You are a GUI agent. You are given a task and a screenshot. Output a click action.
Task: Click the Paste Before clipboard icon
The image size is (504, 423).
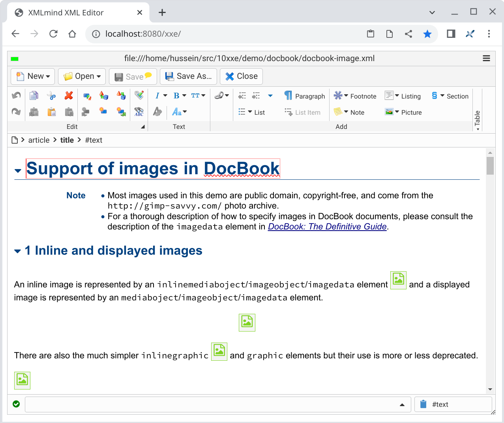34,112
